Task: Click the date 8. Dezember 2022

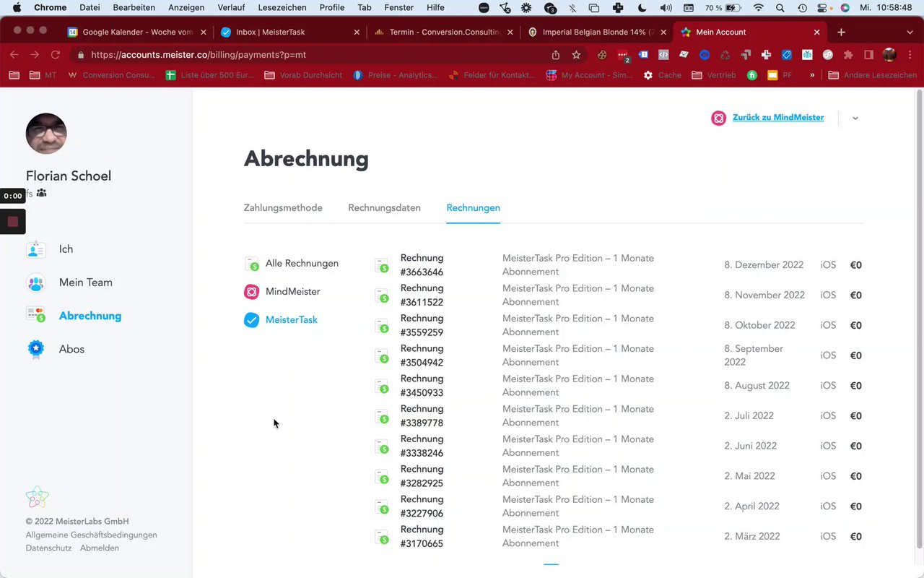Action: [x=764, y=264]
